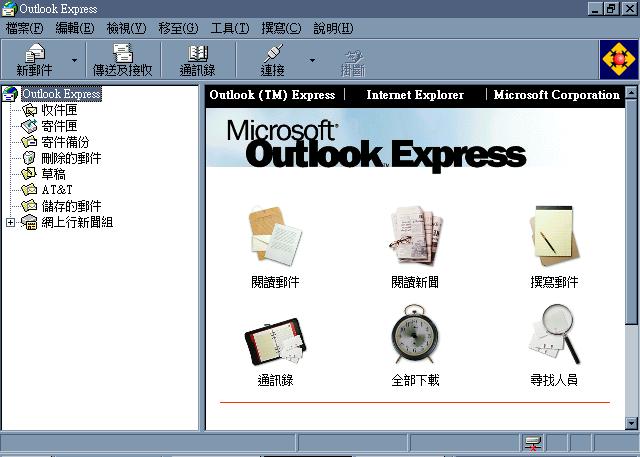Click the 閱讀郵件 text link
The width and height of the screenshot is (640, 457).
coord(276,282)
